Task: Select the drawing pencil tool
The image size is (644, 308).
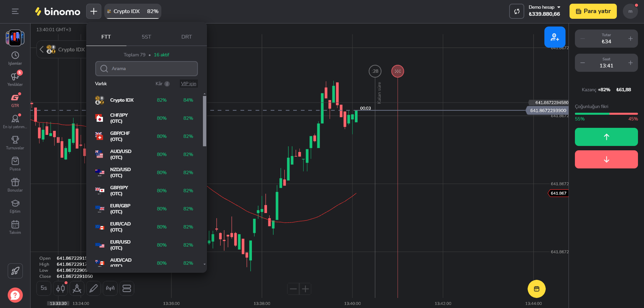Action: pyautogui.click(x=94, y=289)
